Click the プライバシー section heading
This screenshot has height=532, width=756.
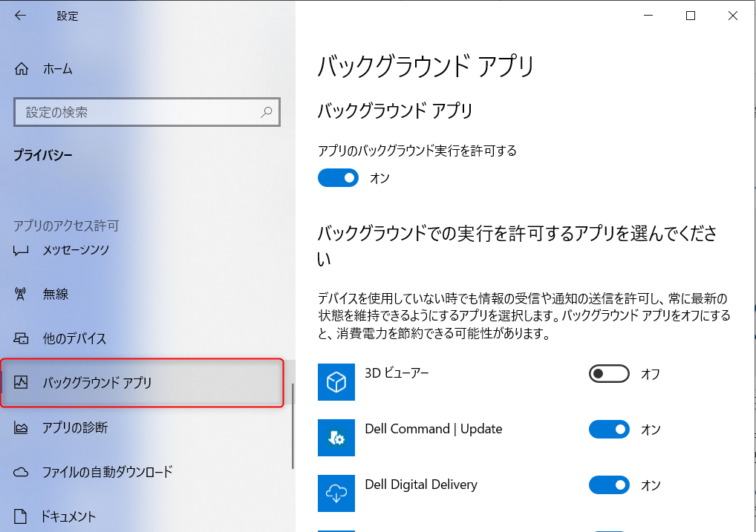click(x=43, y=155)
